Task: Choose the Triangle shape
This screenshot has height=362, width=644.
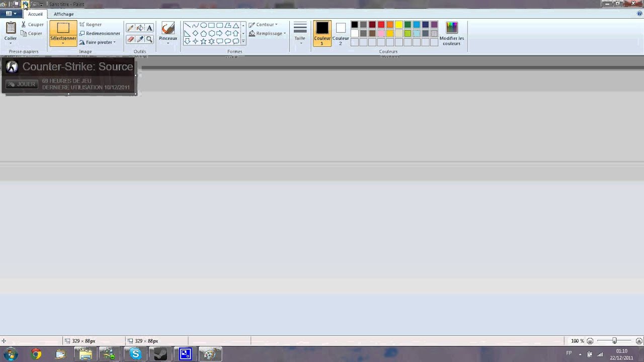Action: click(x=235, y=25)
